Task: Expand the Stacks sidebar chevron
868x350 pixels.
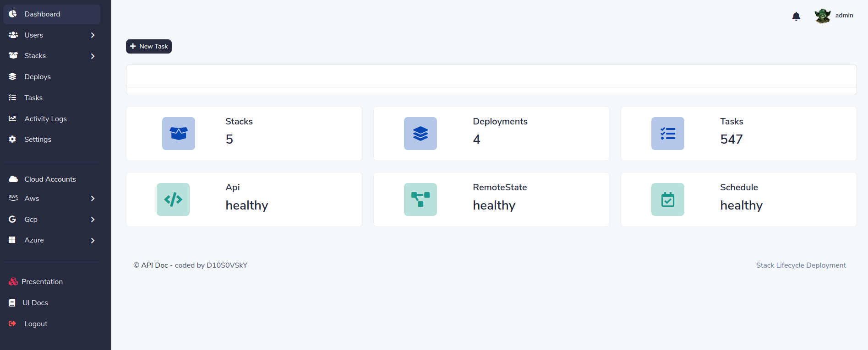Action: tap(93, 56)
